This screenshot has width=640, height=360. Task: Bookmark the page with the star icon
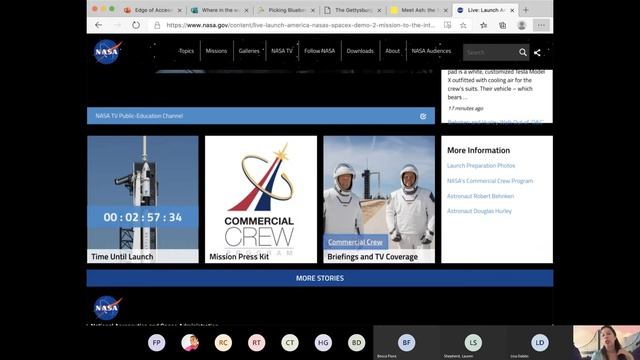click(463, 25)
